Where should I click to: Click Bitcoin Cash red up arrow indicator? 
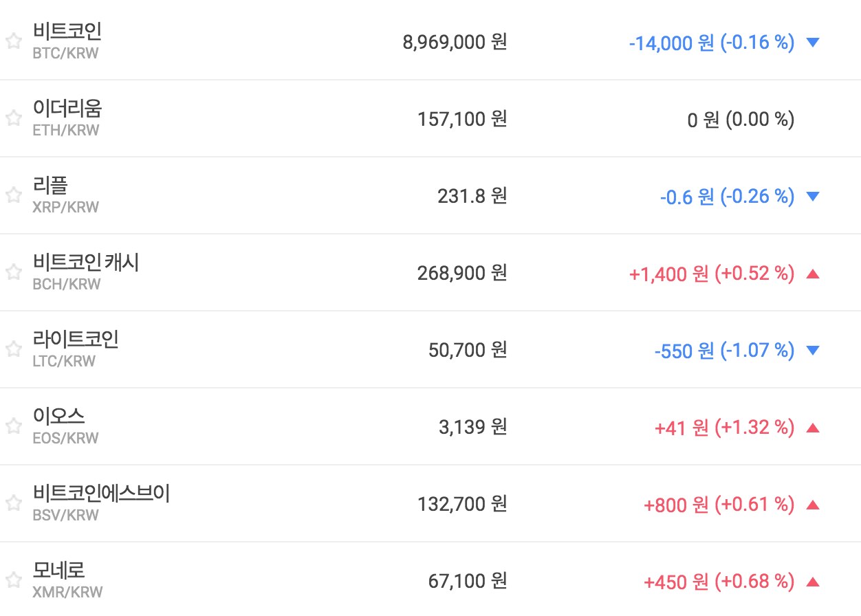[812, 274]
